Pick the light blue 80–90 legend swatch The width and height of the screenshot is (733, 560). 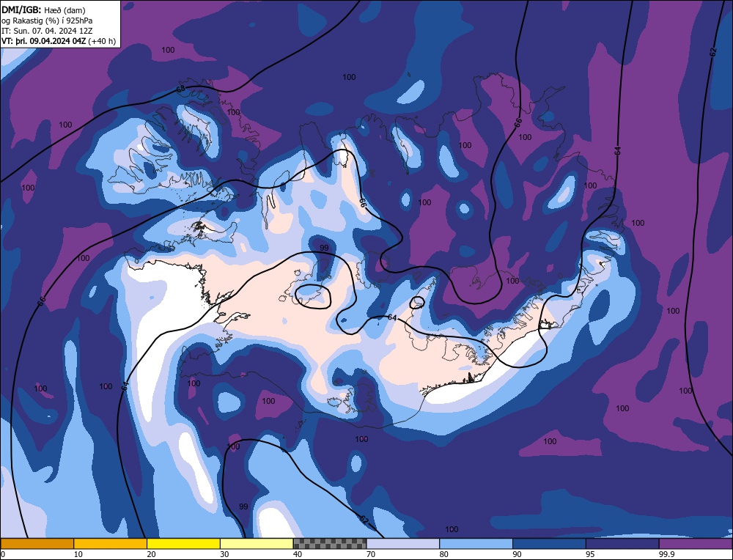[x=476, y=543]
